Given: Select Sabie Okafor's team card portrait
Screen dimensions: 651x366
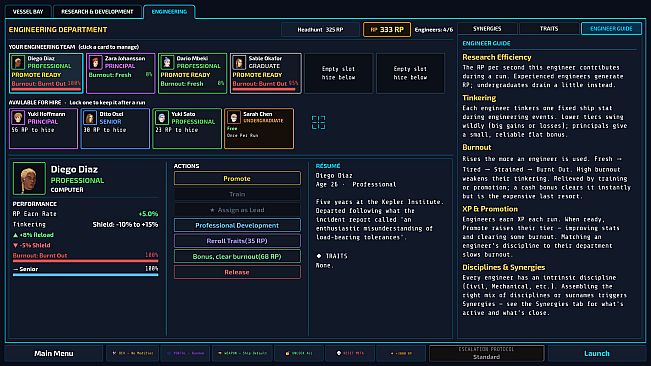Looking at the screenshot, I should point(239,63).
